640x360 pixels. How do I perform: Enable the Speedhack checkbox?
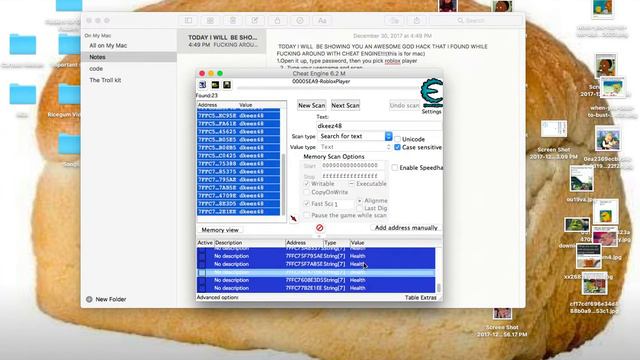(395, 168)
